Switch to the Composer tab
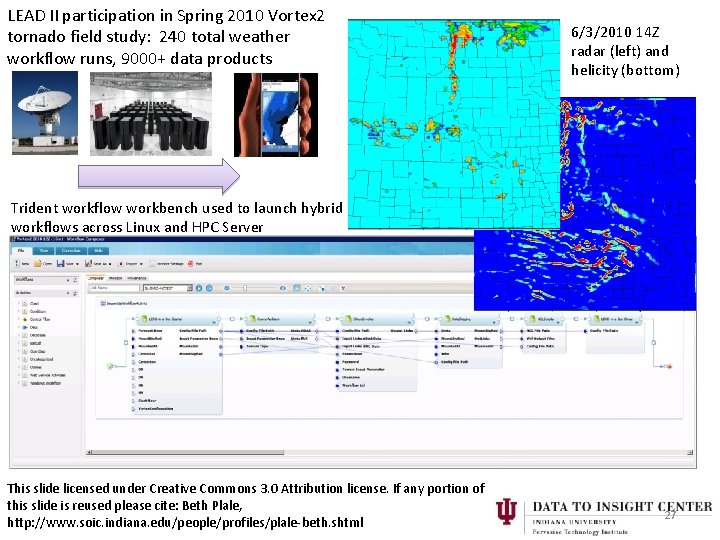The height and width of the screenshot is (540, 720). [96, 278]
